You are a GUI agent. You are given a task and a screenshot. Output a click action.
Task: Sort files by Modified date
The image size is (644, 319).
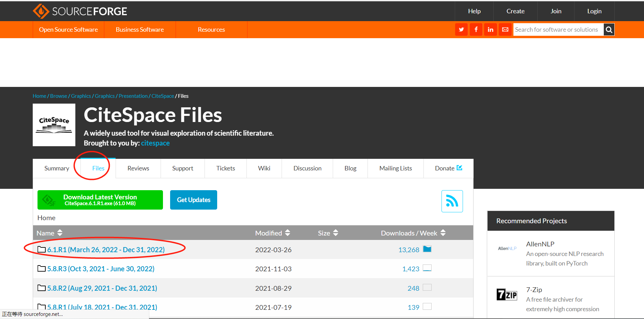click(x=287, y=233)
